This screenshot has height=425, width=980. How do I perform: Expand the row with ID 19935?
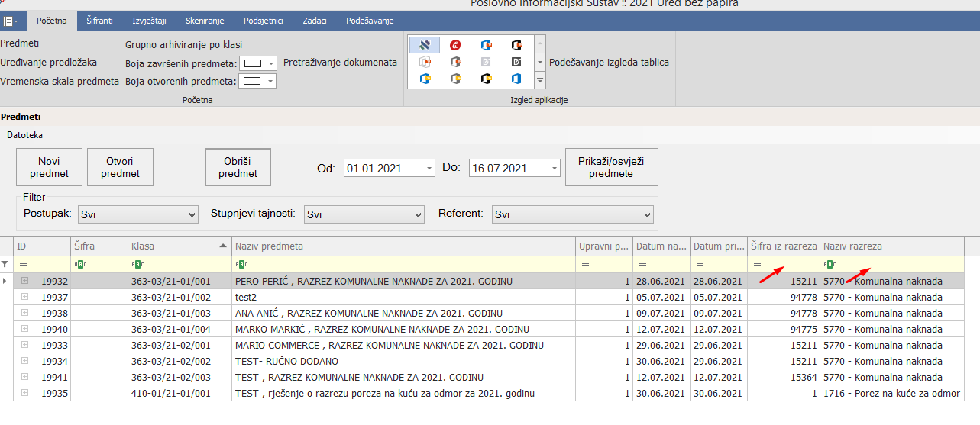[24, 394]
